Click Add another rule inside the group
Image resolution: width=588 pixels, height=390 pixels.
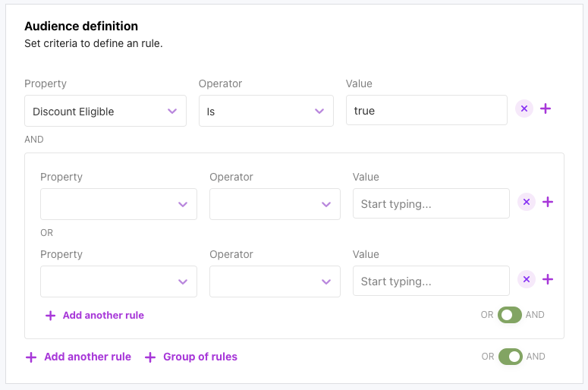[103, 316]
